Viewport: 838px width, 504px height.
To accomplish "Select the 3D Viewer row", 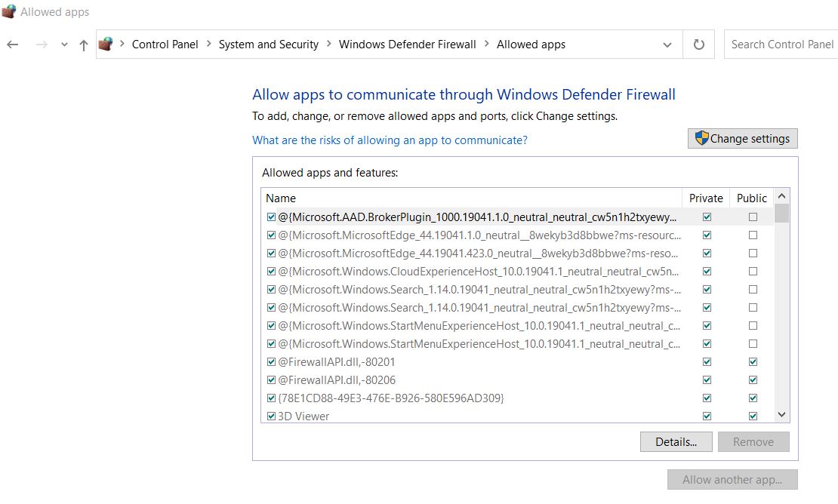I will [x=517, y=416].
